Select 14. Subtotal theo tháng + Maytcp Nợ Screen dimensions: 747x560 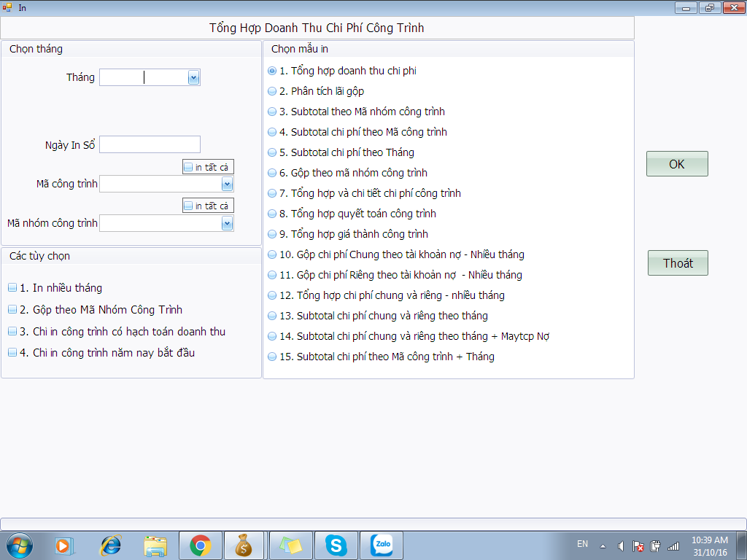pos(272,337)
